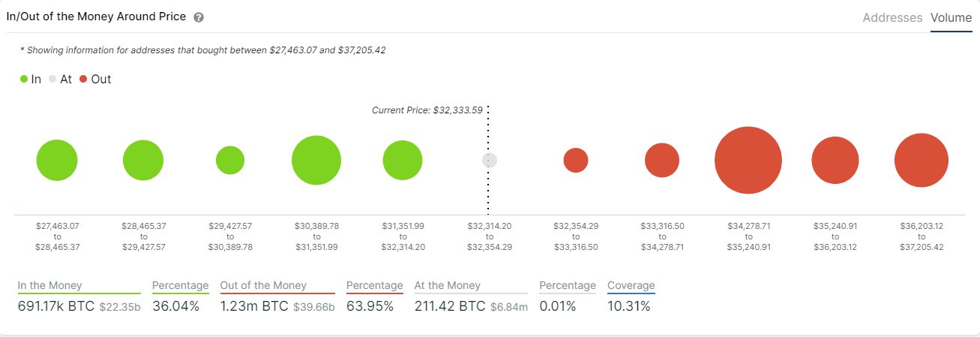The height and width of the screenshot is (337, 980).
Task: Click the In the Money label
Action: coord(50,285)
